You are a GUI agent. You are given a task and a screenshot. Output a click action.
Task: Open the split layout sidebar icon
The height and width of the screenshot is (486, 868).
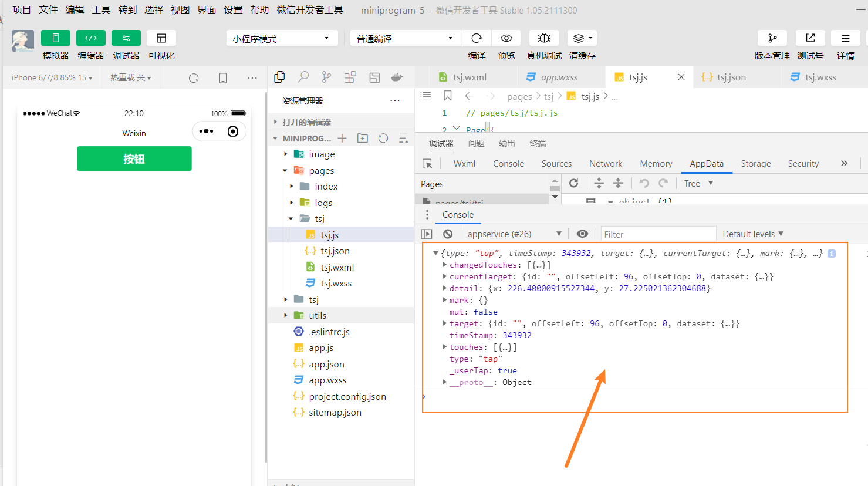(x=374, y=77)
